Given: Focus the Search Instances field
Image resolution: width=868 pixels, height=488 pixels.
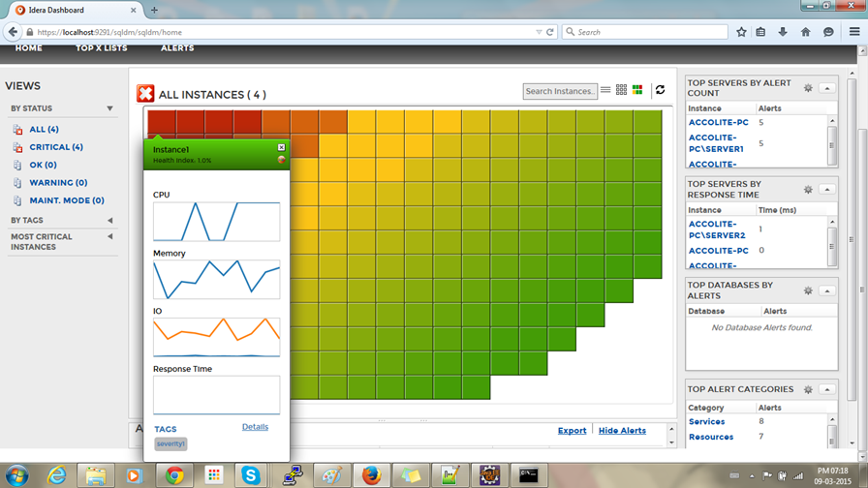Looking at the screenshot, I should point(560,91).
